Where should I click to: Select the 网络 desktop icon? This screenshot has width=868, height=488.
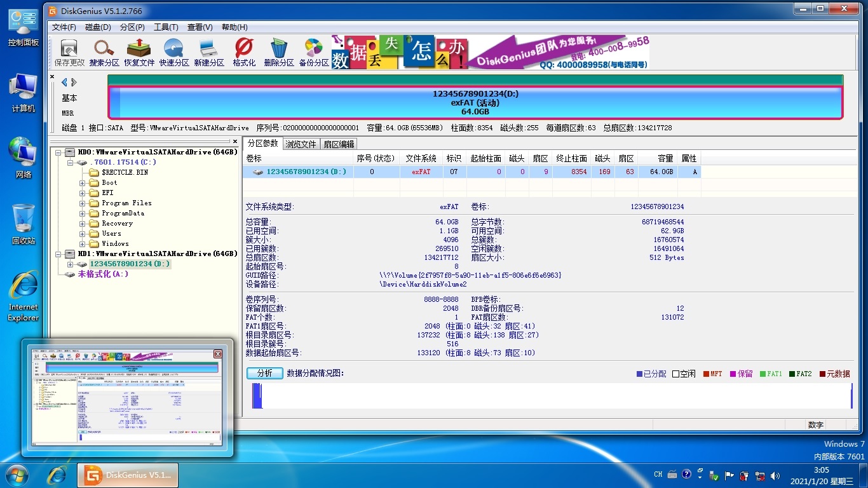(x=24, y=158)
